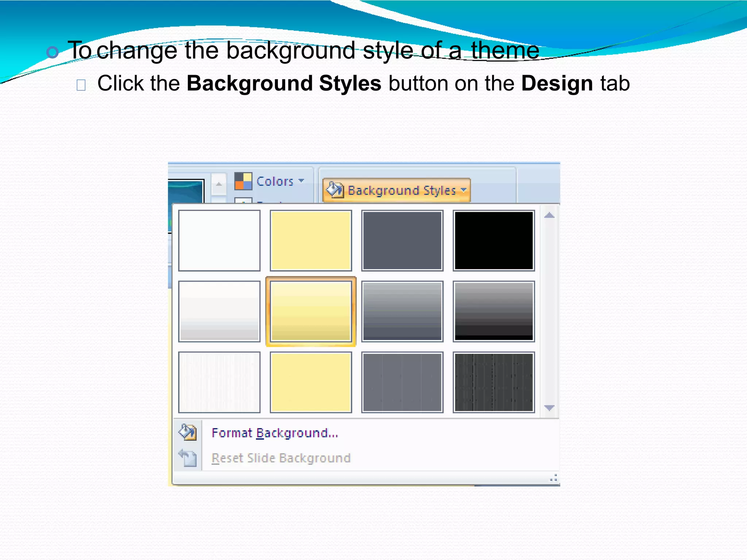Click the gallery scroll up arrow
747x560 pixels.
[549, 215]
